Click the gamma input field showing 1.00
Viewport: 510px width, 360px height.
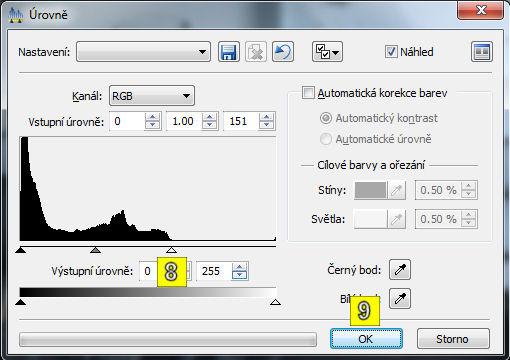click(184, 121)
